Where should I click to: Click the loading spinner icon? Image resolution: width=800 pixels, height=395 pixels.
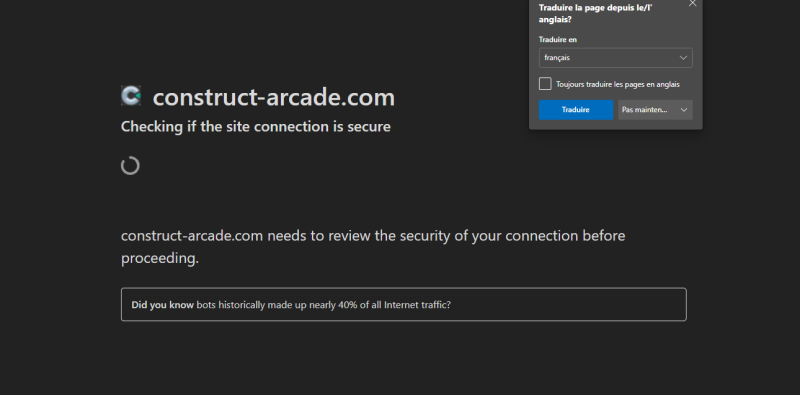pyautogui.click(x=130, y=166)
